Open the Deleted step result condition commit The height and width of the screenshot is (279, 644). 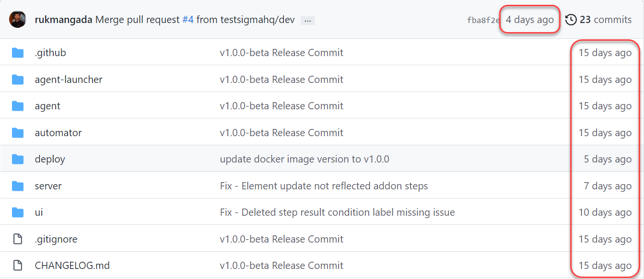pyautogui.click(x=337, y=212)
